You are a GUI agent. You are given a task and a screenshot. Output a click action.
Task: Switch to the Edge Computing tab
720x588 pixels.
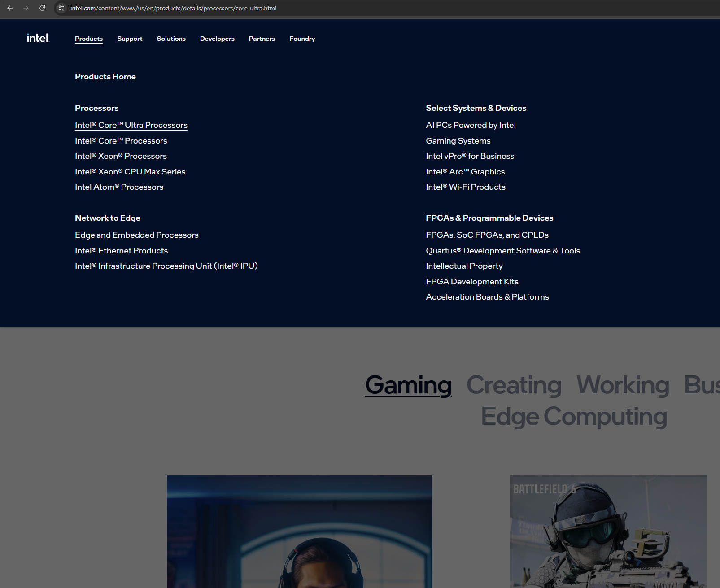574,416
